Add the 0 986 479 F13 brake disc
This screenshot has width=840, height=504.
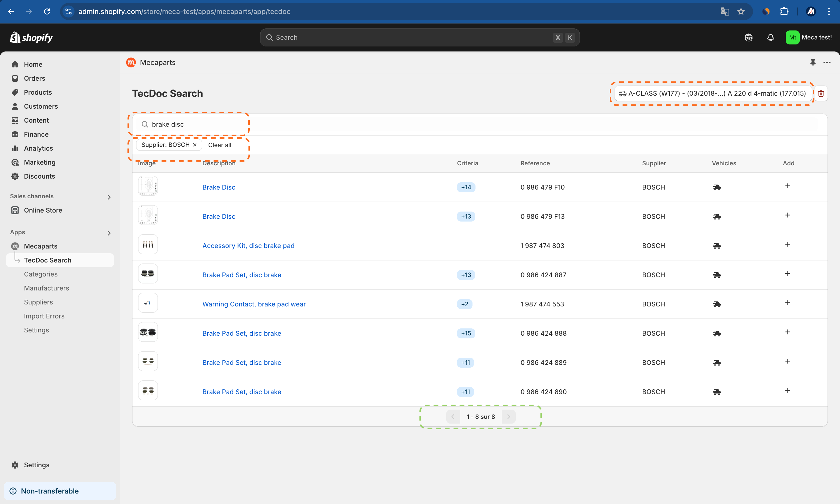tap(788, 215)
